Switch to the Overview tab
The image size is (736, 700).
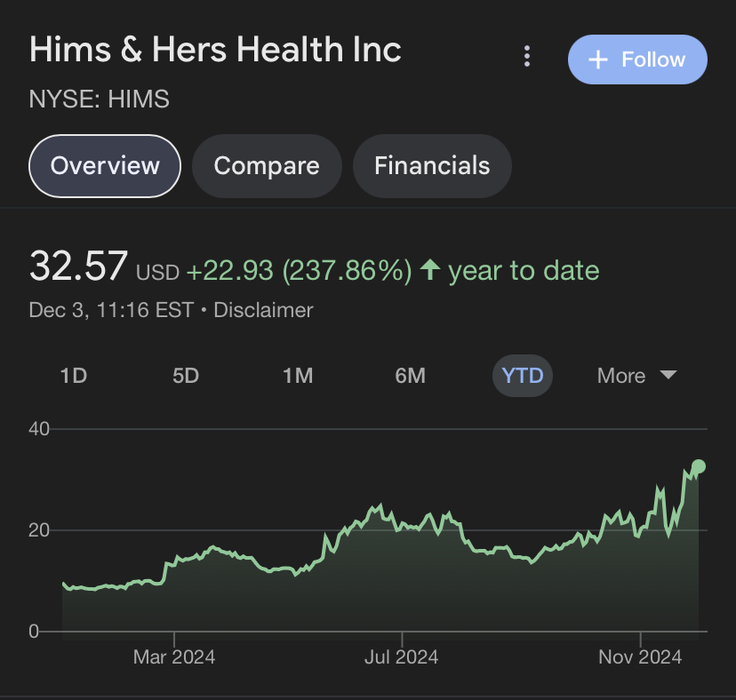(x=105, y=166)
